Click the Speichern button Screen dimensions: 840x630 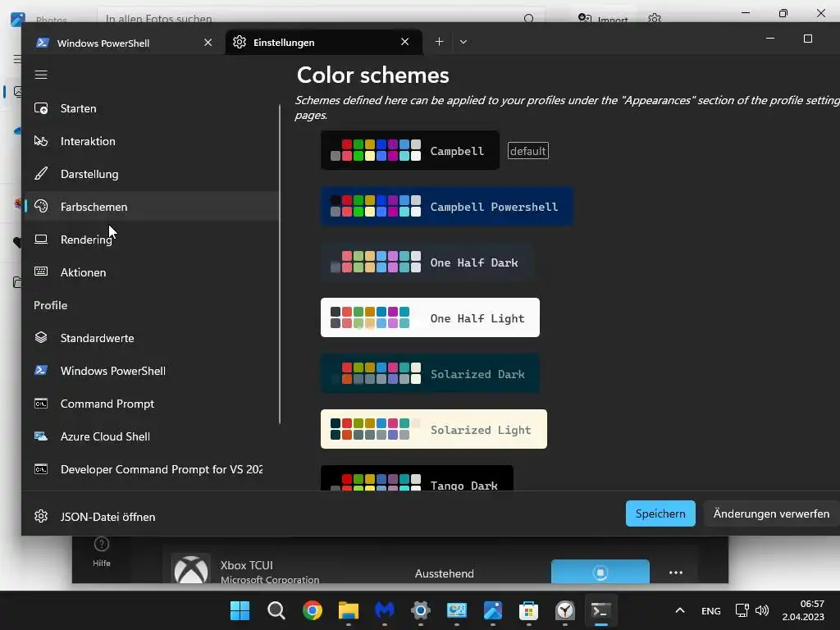(660, 514)
